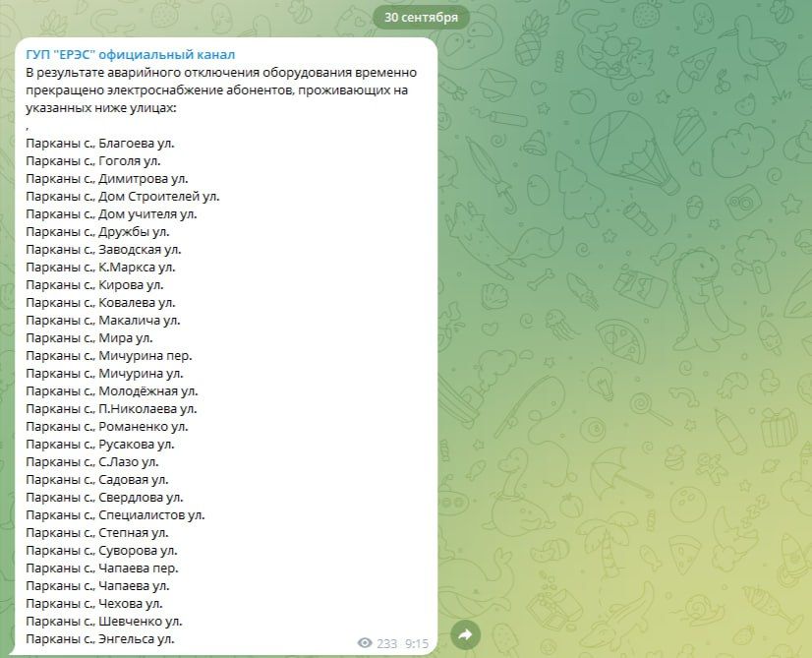This screenshot has height=658, width=812.
Task: Click the "Мичурина пер." line
Action: point(108,356)
